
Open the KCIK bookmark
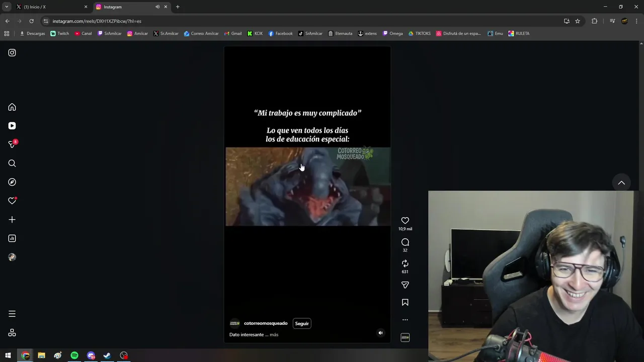pos(255,34)
